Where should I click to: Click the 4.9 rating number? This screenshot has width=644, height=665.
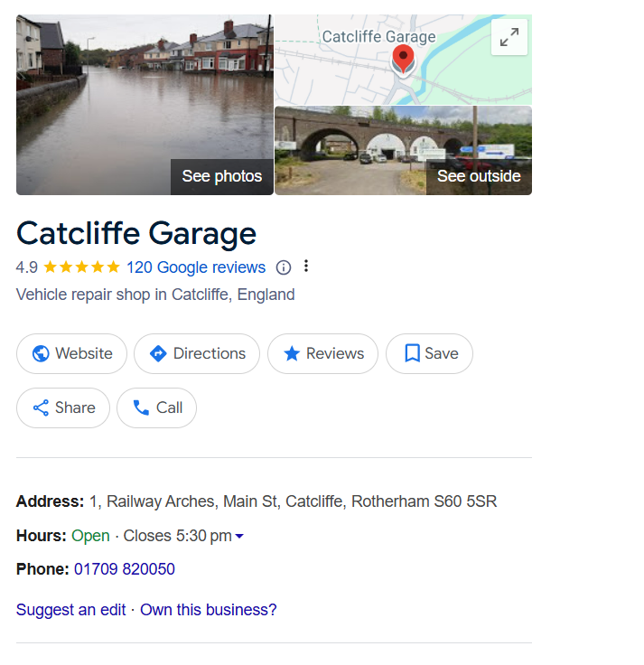[27, 267]
